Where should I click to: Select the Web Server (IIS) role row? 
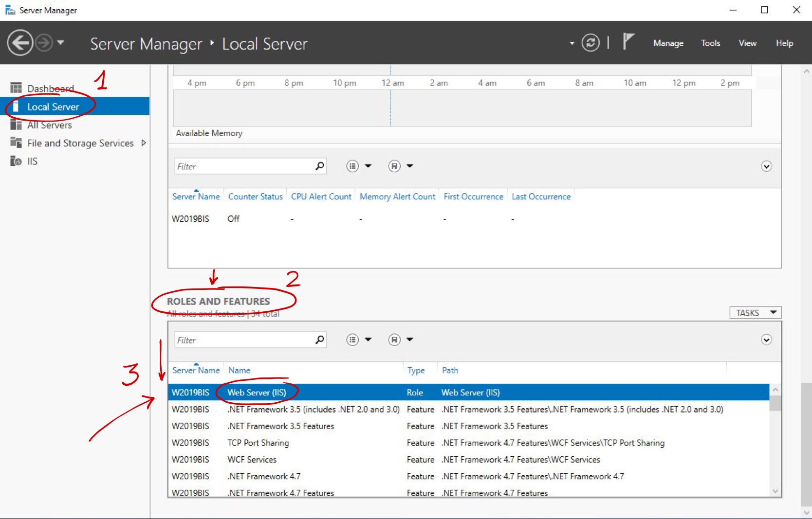(x=469, y=393)
